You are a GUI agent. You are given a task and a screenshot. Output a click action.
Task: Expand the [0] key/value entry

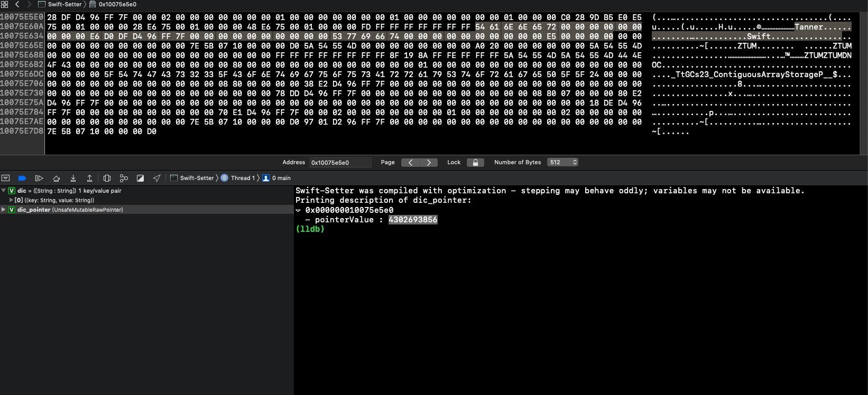[11, 200]
